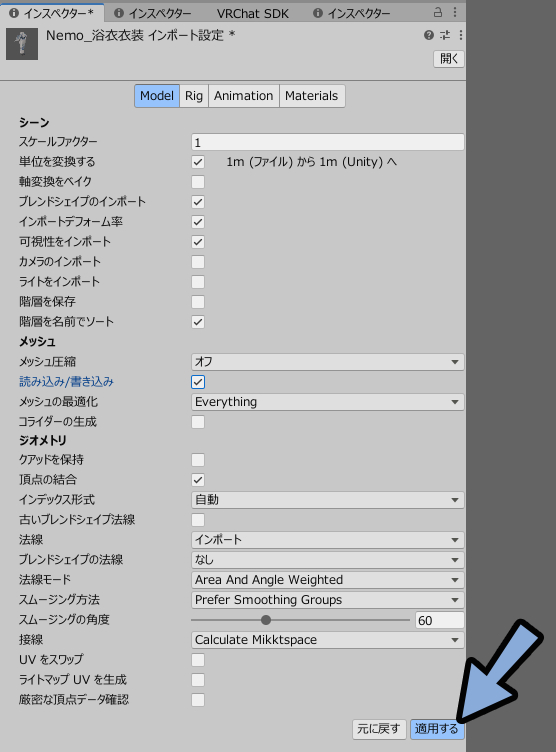Click the Nemo model thumbnail icon
Screen dimensions: 556x752
(x=22, y=44)
